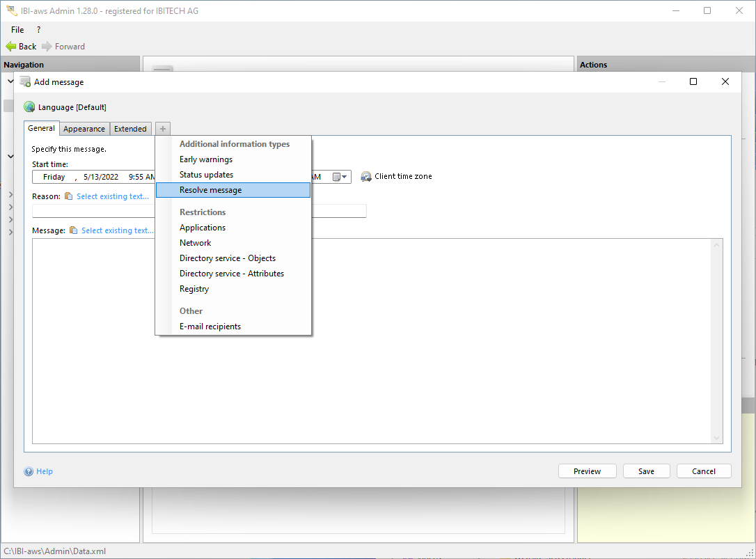756x559 pixels.
Task: Save the new message
Action: pos(646,471)
